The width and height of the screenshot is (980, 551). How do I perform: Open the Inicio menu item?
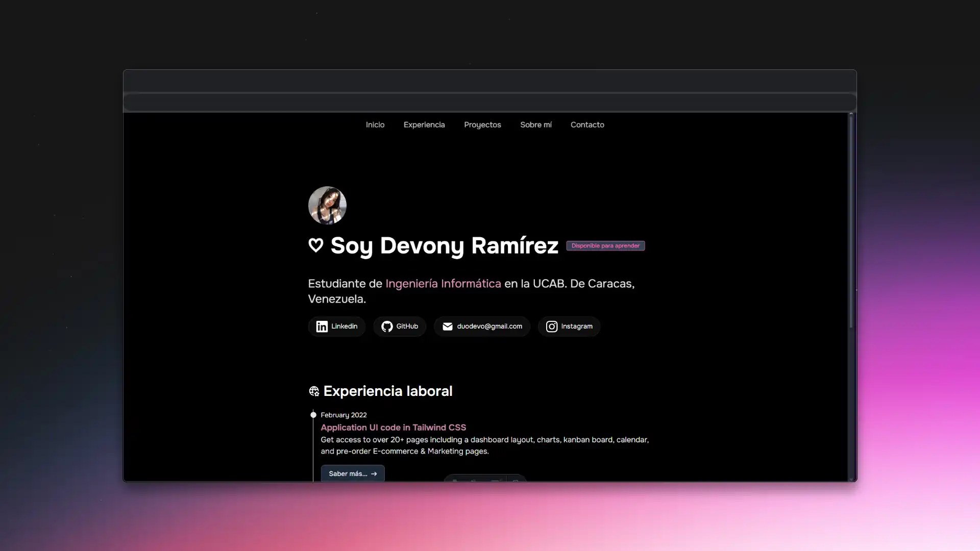[375, 124]
